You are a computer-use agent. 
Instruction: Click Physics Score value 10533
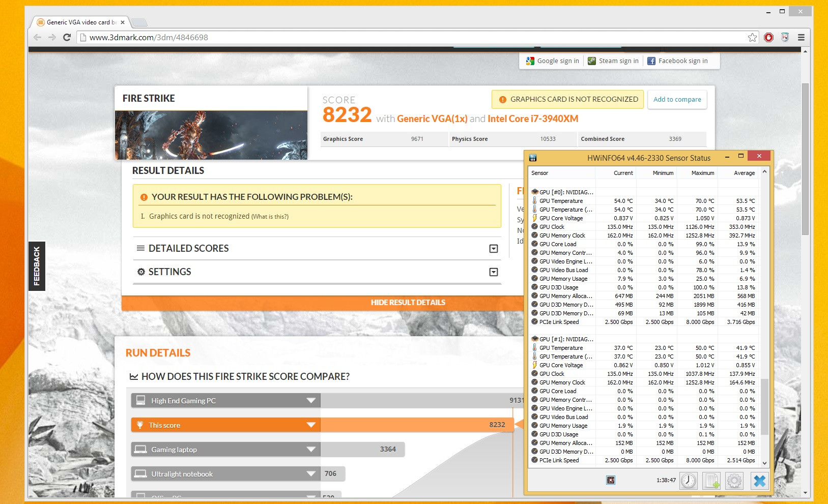coord(548,139)
